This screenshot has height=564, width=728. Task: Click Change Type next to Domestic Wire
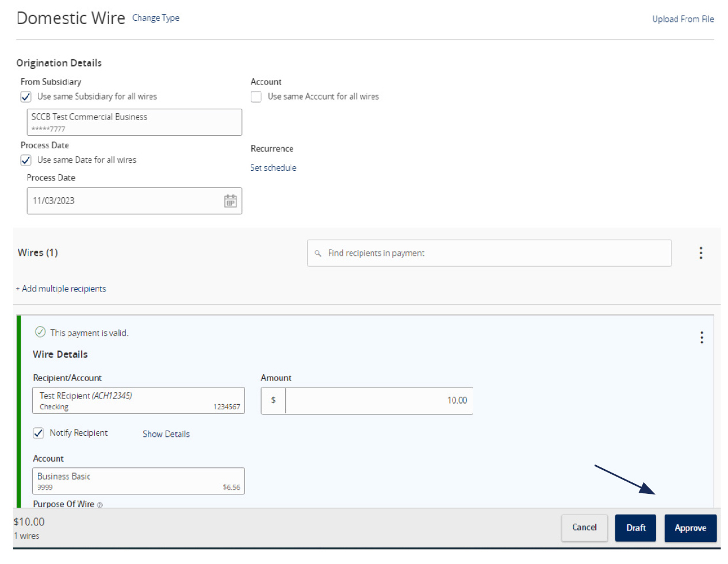point(156,18)
